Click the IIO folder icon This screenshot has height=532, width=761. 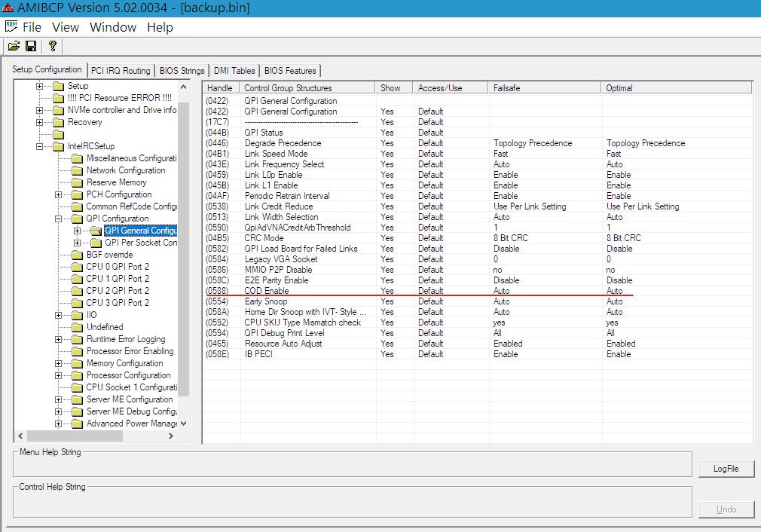pos(77,315)
